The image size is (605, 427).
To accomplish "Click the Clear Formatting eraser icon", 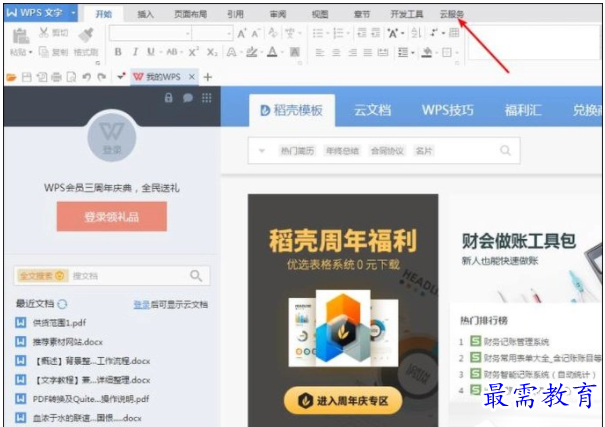I will click(x=273, y=33).
